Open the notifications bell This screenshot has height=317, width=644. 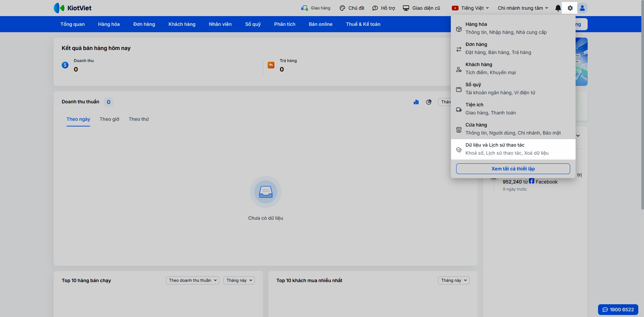pos(558,8)
